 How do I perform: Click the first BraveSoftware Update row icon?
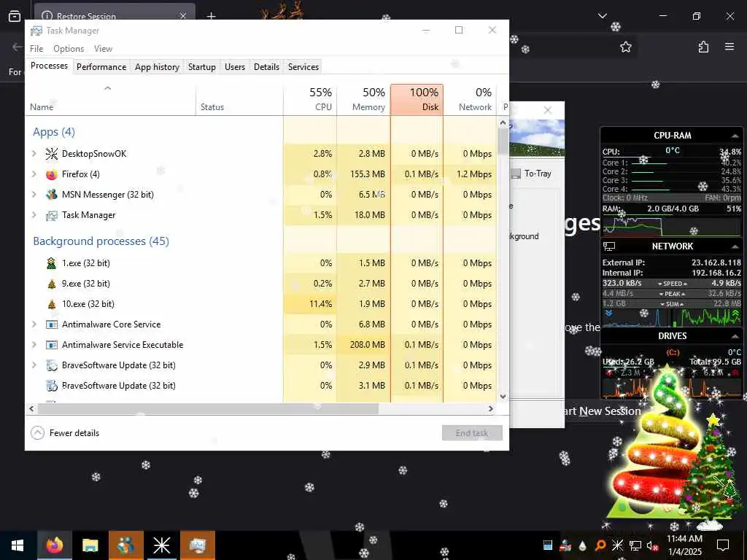[52, 366]
